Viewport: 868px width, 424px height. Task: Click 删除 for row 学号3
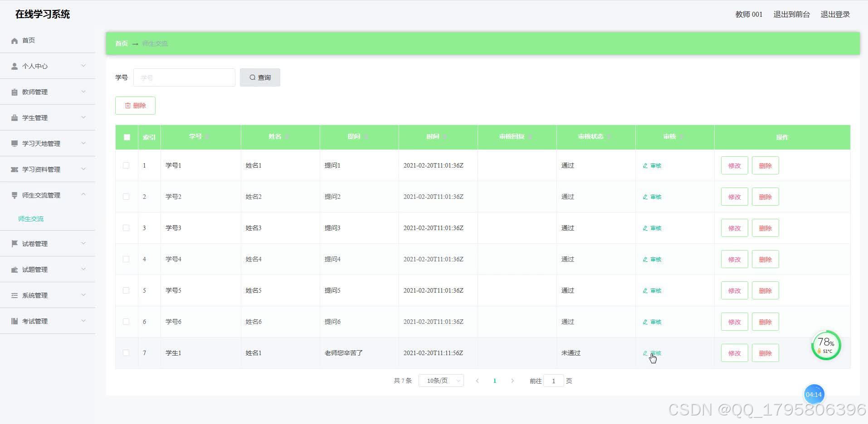[765, 228]
